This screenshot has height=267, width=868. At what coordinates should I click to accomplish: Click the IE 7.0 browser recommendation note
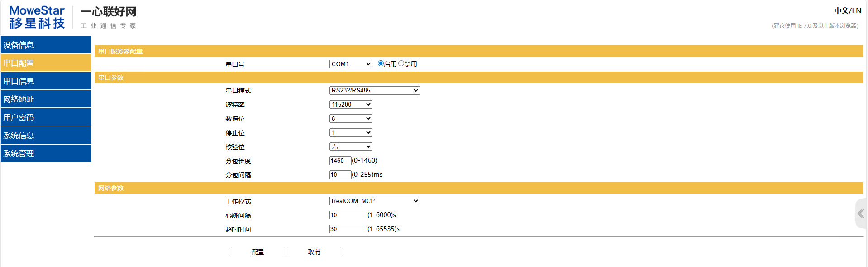click(815, 25)
